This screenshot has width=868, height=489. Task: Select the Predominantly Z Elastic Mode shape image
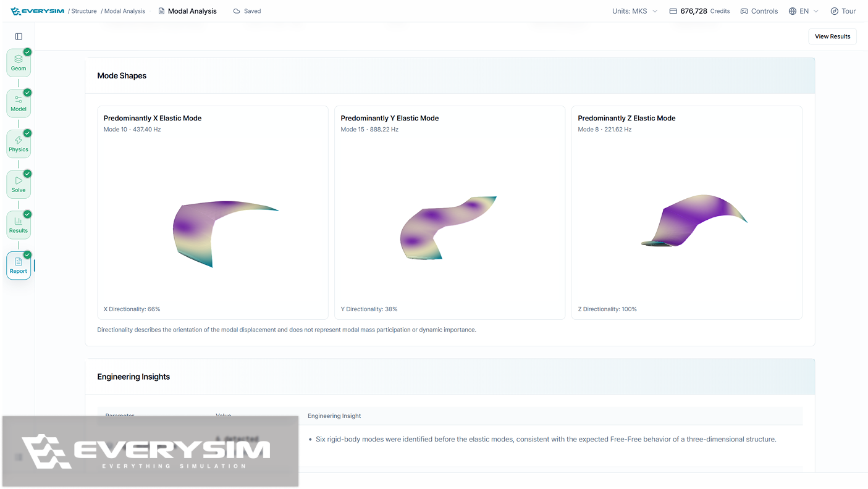click(x=694, y=220)
